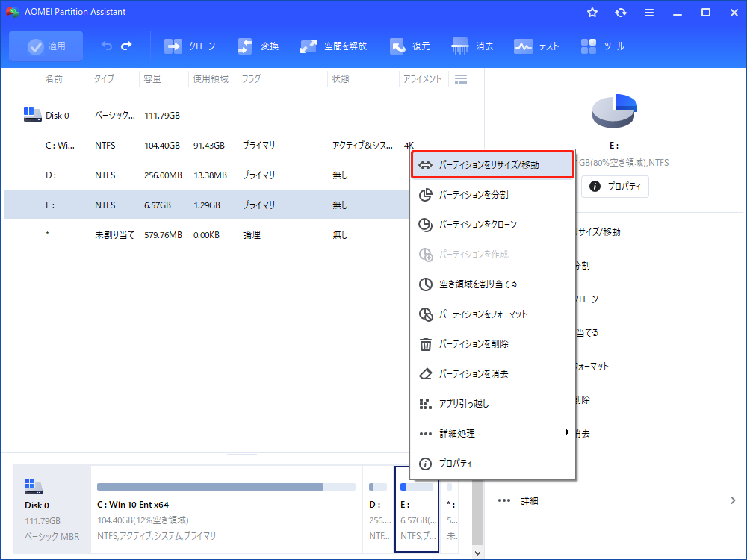Select パーティションを削除 menu entry

(x=493, y=344)
